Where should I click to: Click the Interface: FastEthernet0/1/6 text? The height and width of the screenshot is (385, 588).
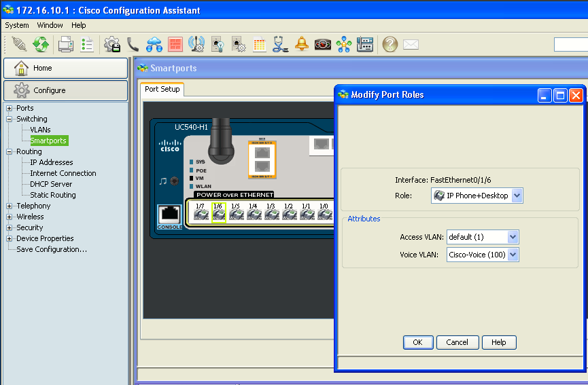coord(443,180)
